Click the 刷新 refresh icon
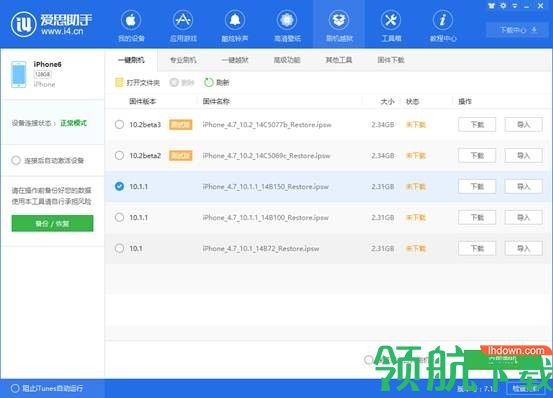This screenshot has width=553, height=398. click(x=208, y=82)
